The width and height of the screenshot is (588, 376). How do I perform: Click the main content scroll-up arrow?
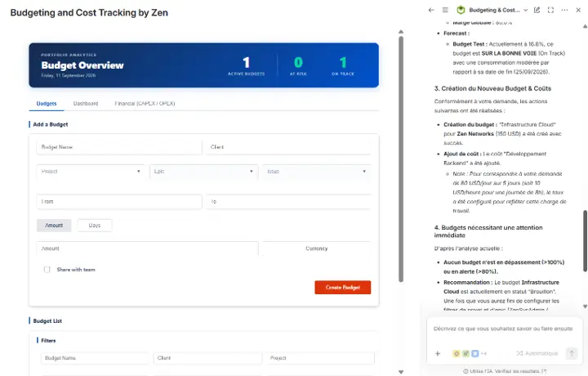401,32
